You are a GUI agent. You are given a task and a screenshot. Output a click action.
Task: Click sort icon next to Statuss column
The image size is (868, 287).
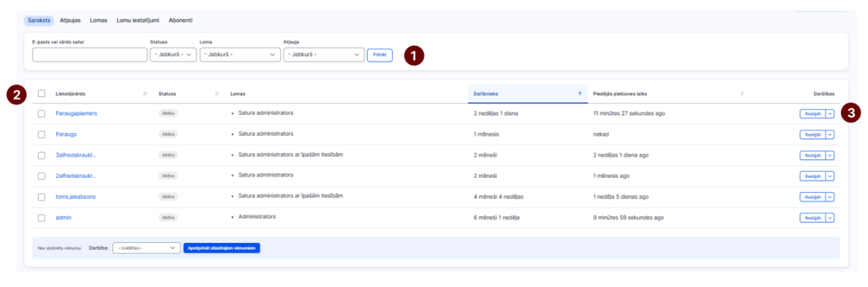217,94
